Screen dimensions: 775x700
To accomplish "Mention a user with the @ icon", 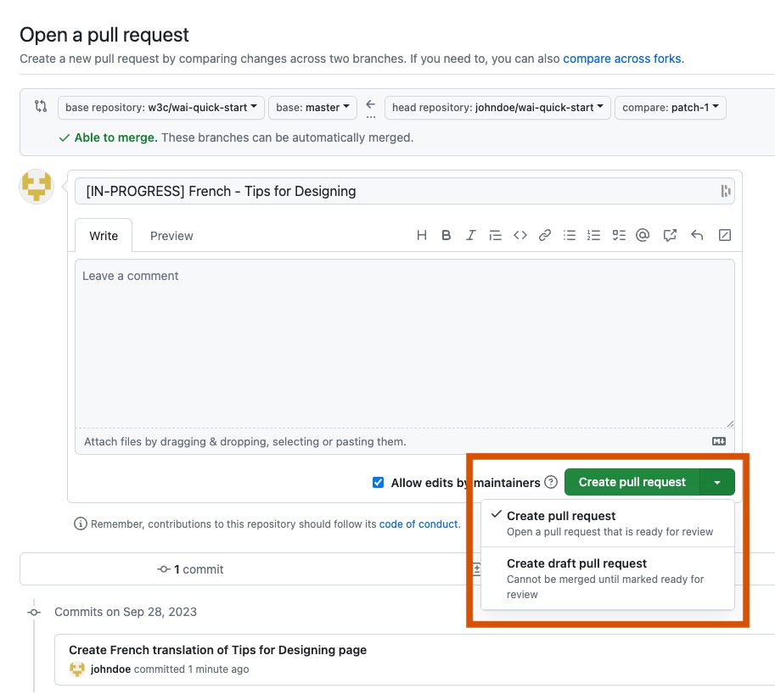I will pos(643,235).
